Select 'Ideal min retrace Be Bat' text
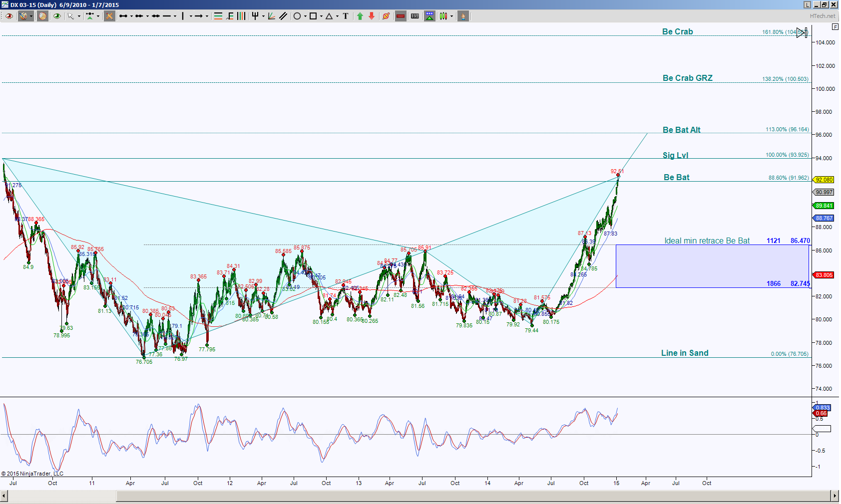The height and width of the screenshot is (504, 841). [x=707, y=241]
